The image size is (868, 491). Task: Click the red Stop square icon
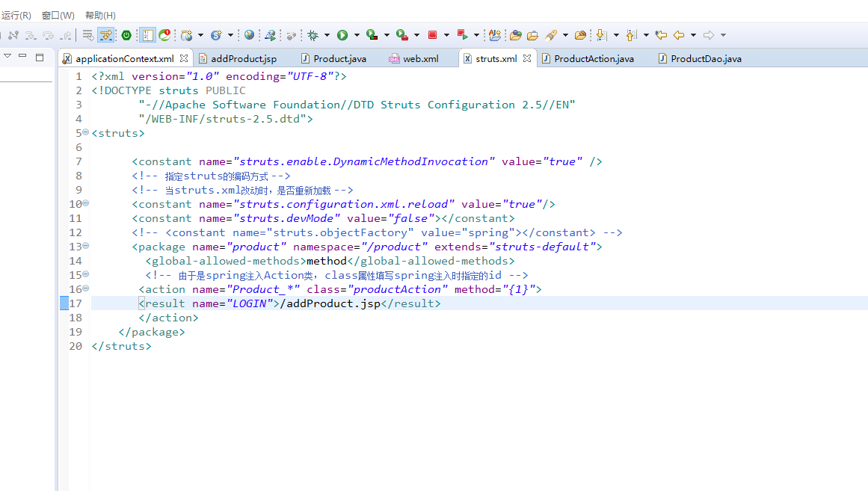(432, 35)
